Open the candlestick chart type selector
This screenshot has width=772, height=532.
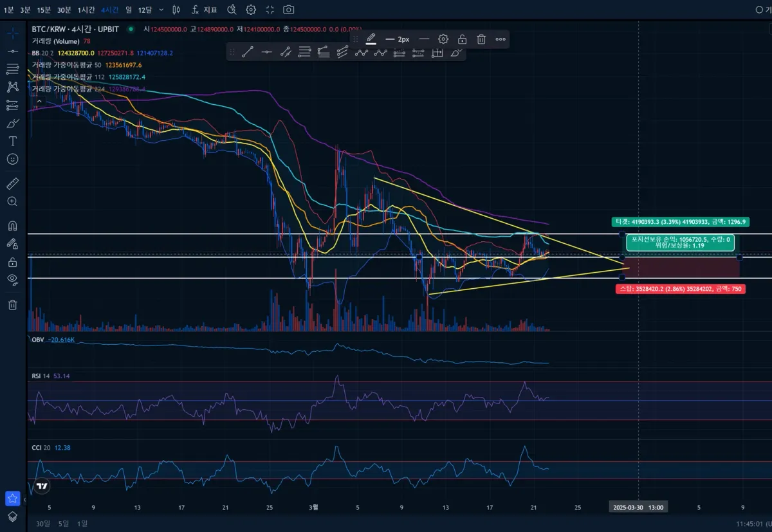[177, 10]
